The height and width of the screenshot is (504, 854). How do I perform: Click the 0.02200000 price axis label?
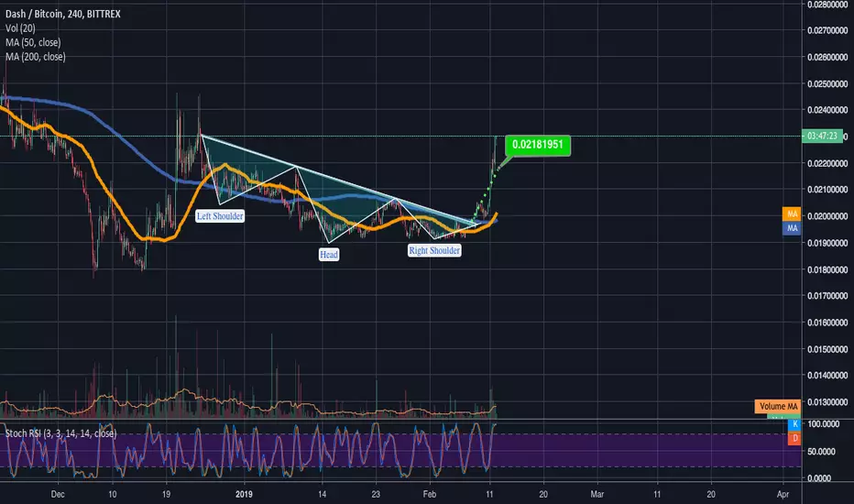(x=827, y=163)
